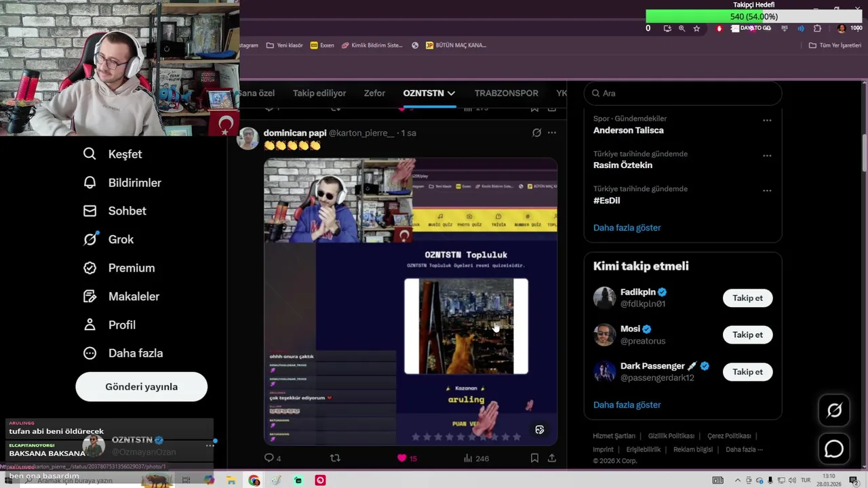Open browser extensions puzzle icon
Screen dimensions: 868x488
pyautogui.click(x=817, y=28)
